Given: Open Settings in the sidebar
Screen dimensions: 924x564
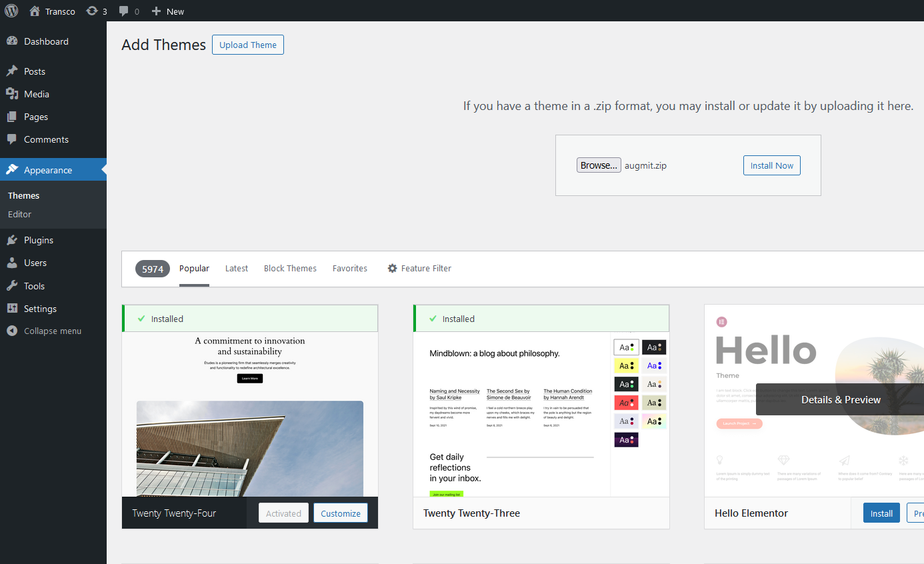Looking at the screenshot, I should pos(40,309).
